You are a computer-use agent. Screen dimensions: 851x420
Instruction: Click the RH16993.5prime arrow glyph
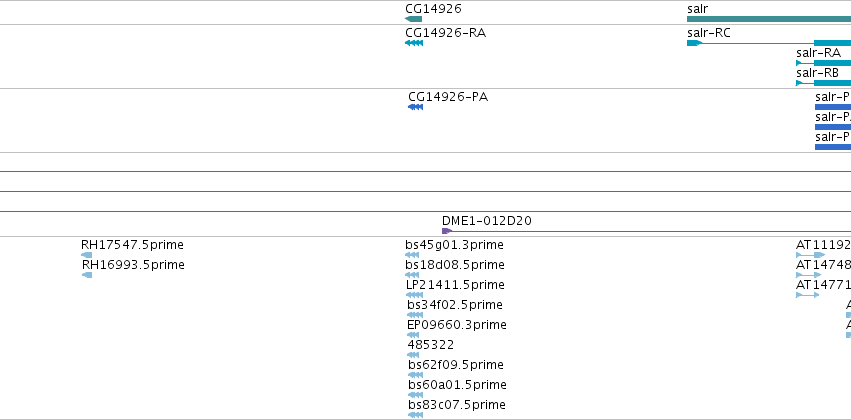[87, 275]
